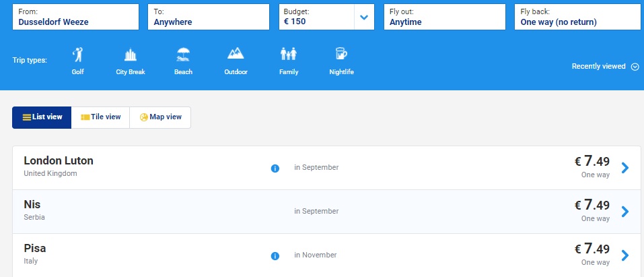644x277 pixels.
Task: Select the Golf trip type icon
Action: (x=77, y=55)
